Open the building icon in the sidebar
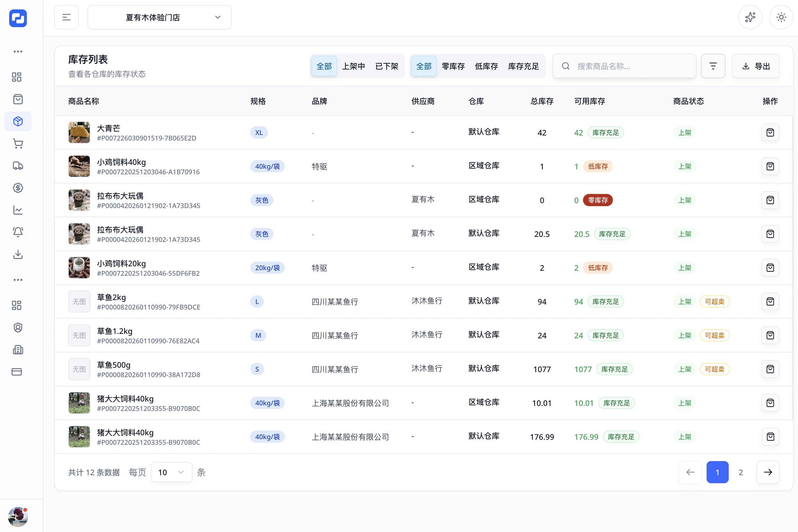Screen dimensions: 798x532 pyautogui.click(x=18, y=349)
